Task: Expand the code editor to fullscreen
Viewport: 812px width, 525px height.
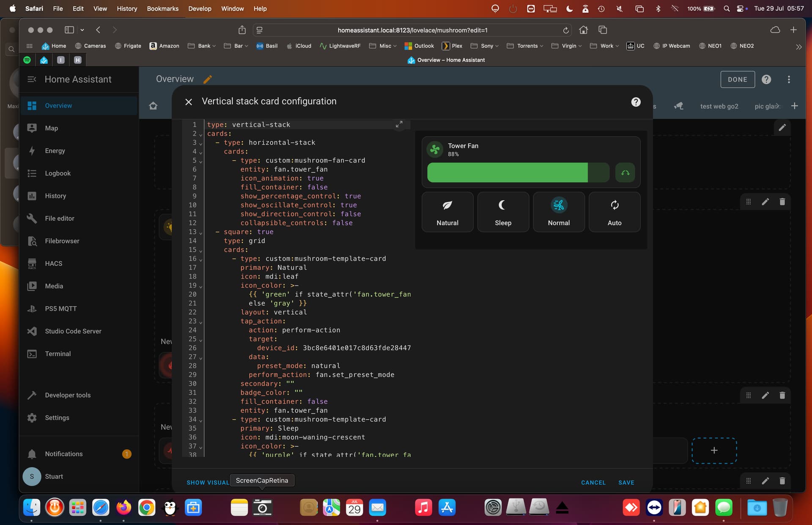Action: tap(399, 124)
